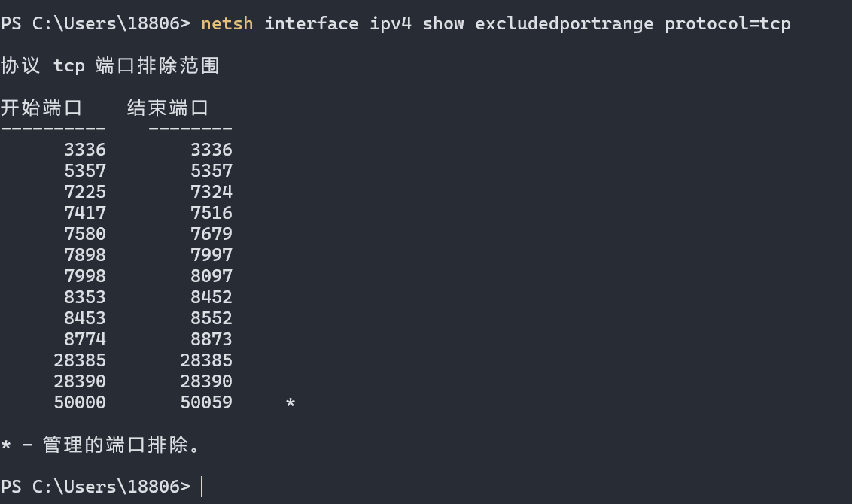Click the end port value 50059
Viewport: 852px width, 504px height.
click(x=206, y=402)
